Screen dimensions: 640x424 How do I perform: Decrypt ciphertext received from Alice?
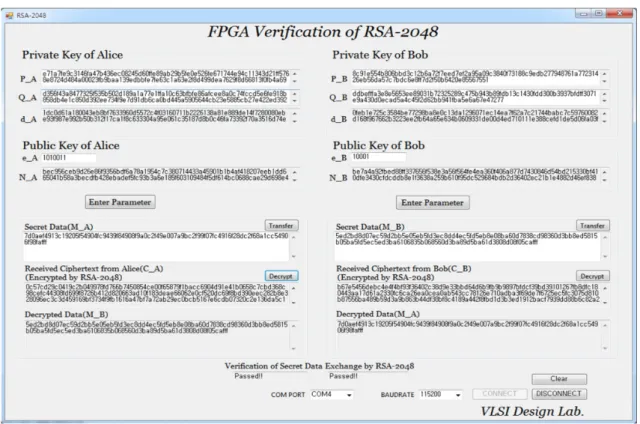coord(281,276)
